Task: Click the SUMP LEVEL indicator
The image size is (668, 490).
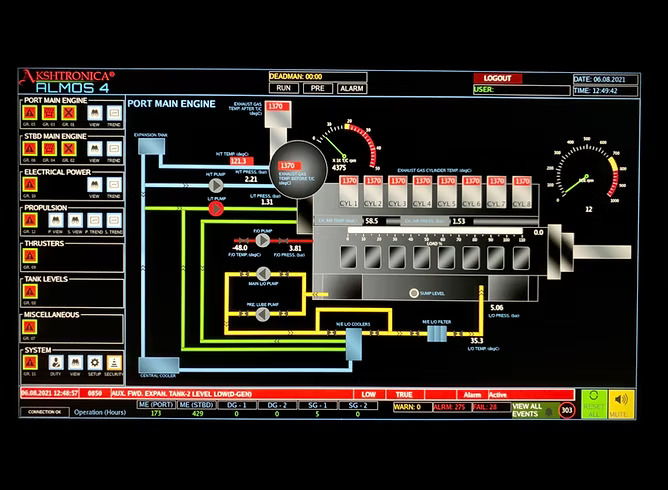Action: [x=414, y=293]
